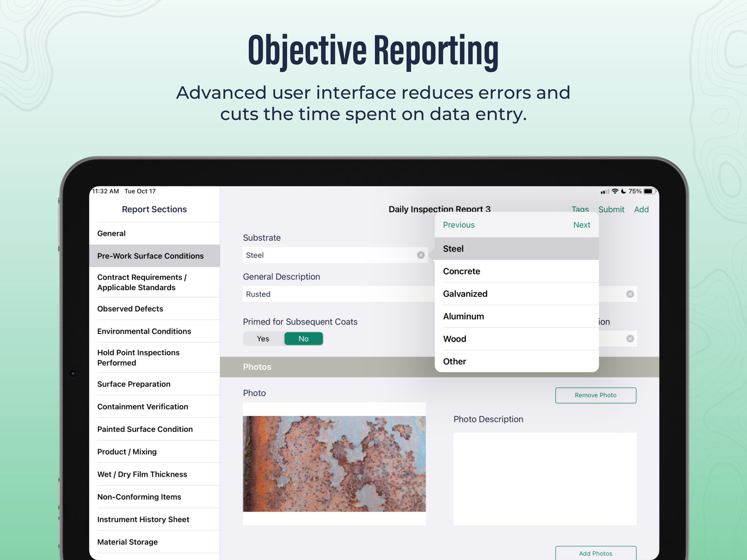This screenshot has height=560, width=747.
Task: Open Observed Defects section
Action: [x=154, y=309]
